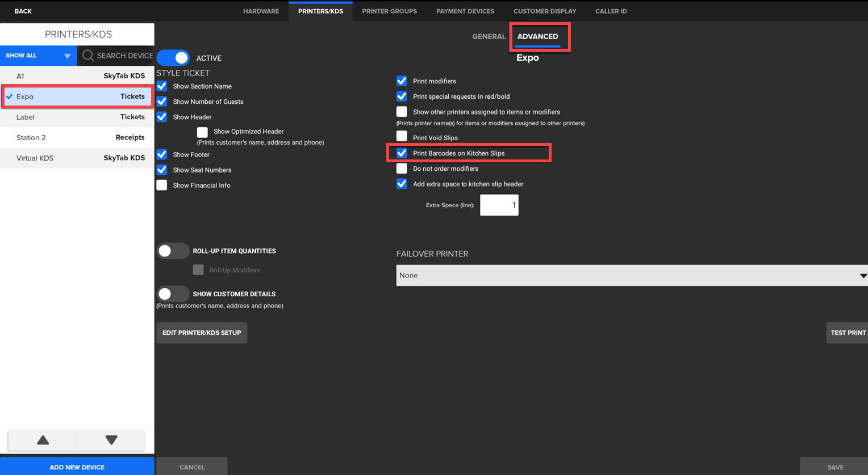Check the Print Void Slips box
868x475 pixels.
pos(402,137)
